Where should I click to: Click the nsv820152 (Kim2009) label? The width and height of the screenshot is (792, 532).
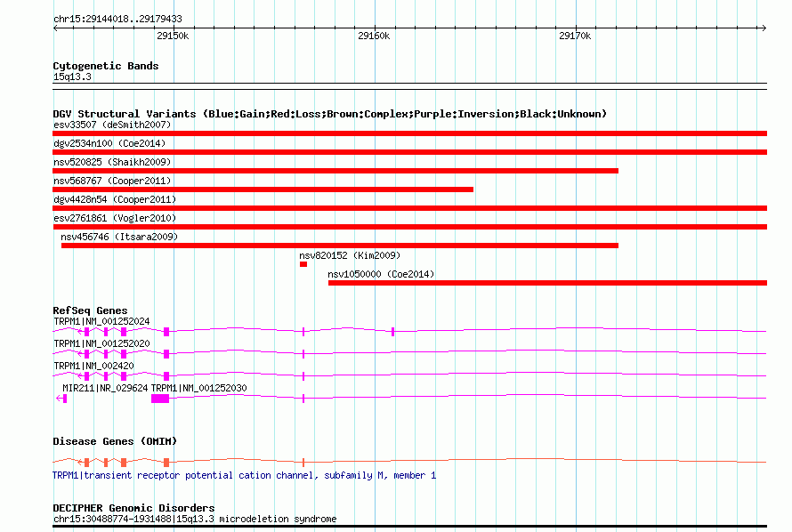pyautogui.click(x=350, y=255)
